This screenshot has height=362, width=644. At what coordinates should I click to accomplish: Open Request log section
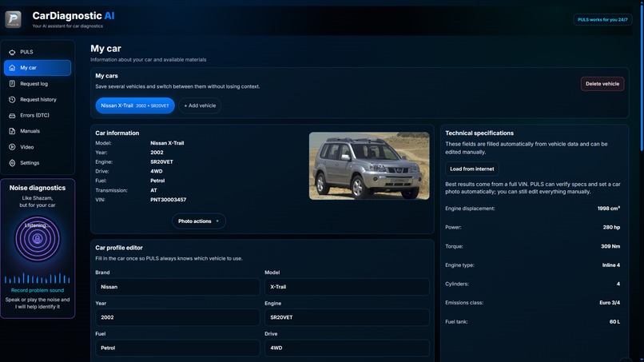(38, 84)
